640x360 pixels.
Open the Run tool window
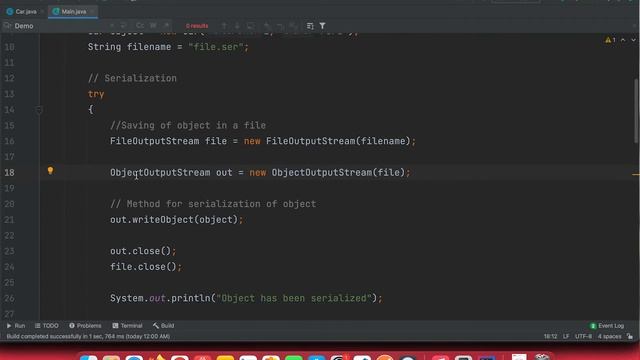pyautogui.click(x=16, y=326)
